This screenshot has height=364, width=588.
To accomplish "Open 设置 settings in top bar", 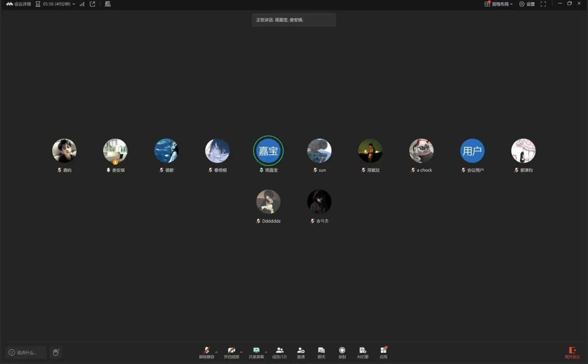I will [x=527, y=4].
